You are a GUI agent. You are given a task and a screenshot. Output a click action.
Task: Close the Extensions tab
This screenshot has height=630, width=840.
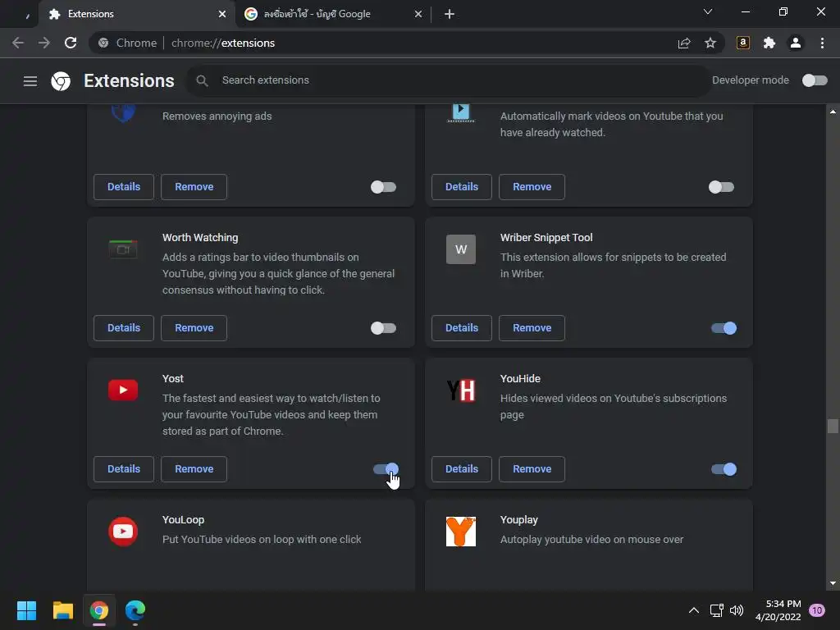coord(222,14)
